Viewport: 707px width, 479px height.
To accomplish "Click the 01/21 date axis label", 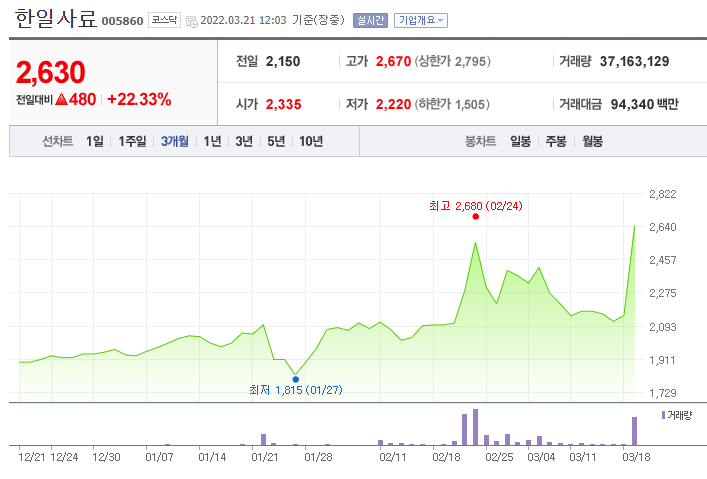I will pyautogui.click(x=265, y=457).
